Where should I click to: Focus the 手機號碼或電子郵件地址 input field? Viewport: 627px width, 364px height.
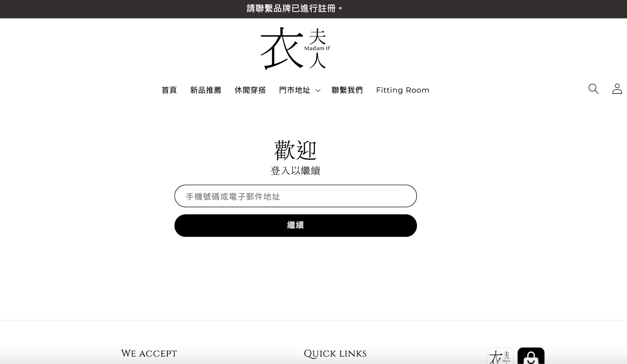[x=295, y=196]
